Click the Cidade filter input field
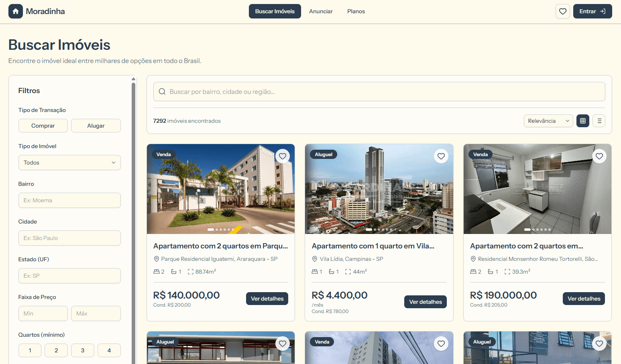This screenshot has height=364, width=621. coord(69,238)
